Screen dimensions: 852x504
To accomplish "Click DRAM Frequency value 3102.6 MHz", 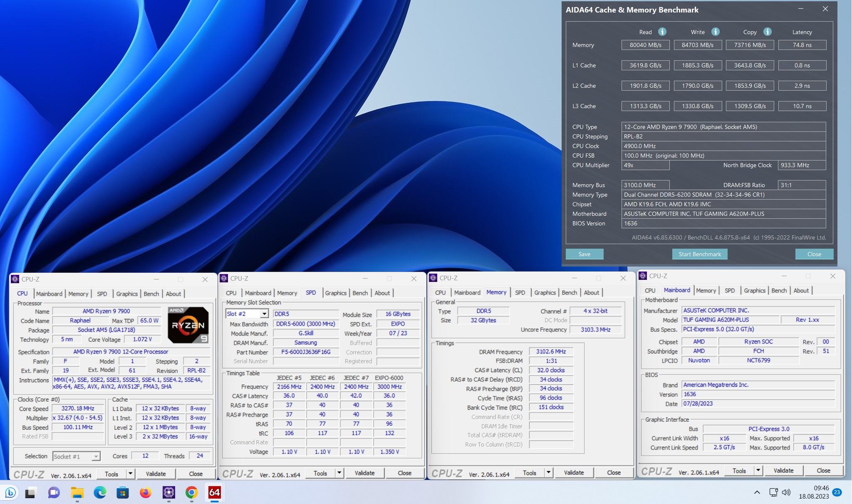I will tap(551, 351).
